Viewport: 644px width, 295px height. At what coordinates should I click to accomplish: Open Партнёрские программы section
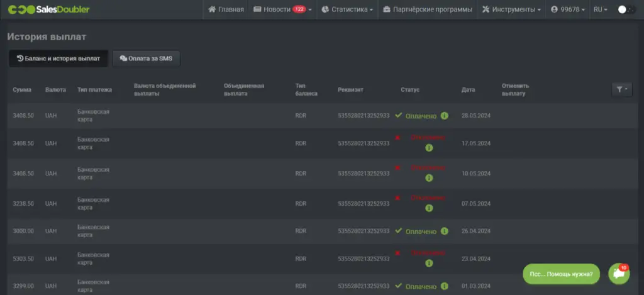[x=428, y=9]
